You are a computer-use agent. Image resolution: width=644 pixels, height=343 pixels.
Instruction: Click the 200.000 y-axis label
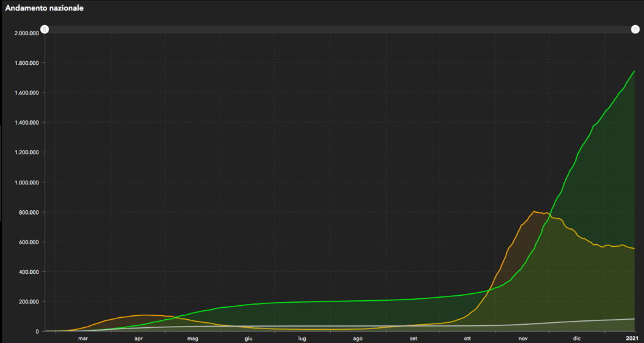coord(29,301)
